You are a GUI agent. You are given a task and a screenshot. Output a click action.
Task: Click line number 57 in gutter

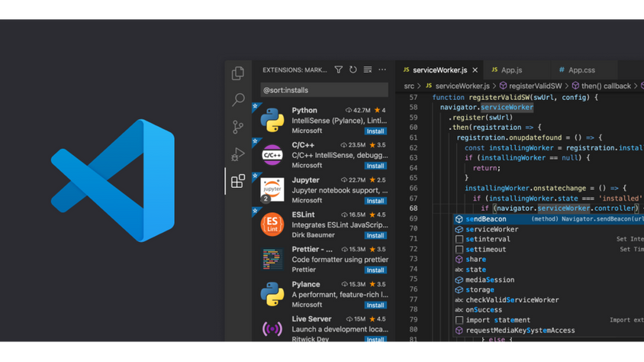pos(413,98)
